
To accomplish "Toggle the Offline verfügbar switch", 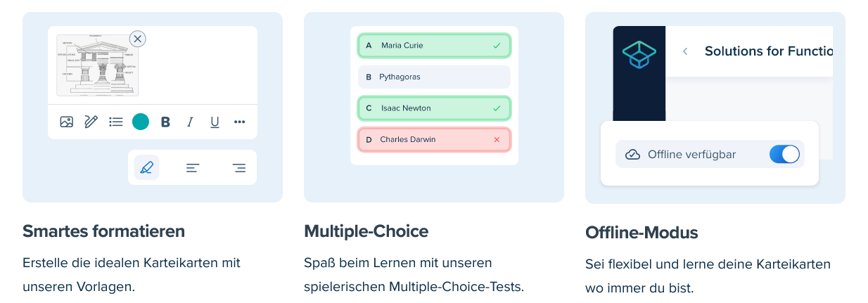I will pyautogui.click(x=784, y=154).
